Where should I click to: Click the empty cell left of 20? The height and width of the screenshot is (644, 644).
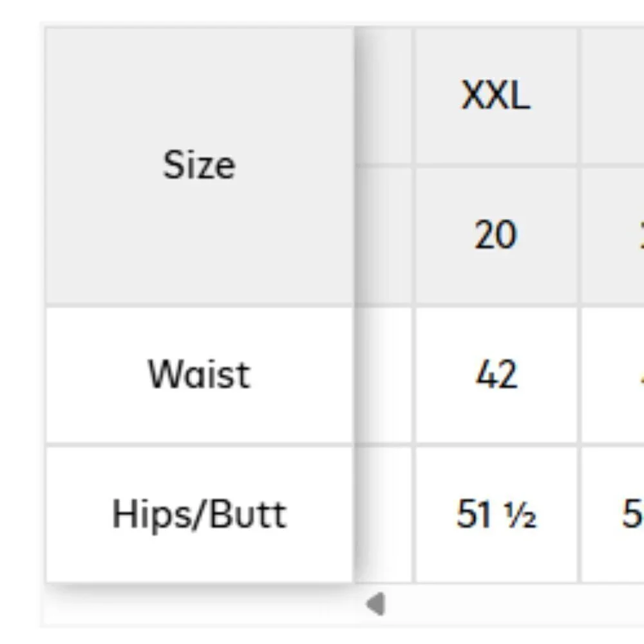point(383,236)
